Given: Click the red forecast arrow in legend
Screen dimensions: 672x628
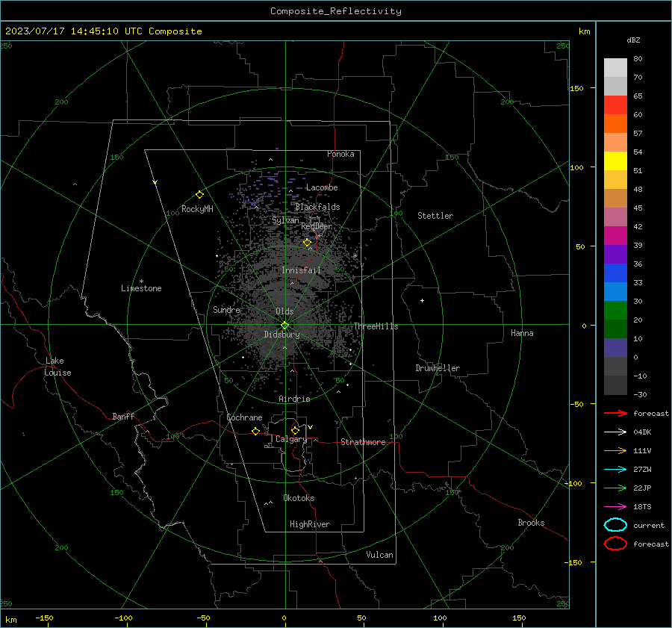Looking at the screenshot, I should tap(615, 413).
